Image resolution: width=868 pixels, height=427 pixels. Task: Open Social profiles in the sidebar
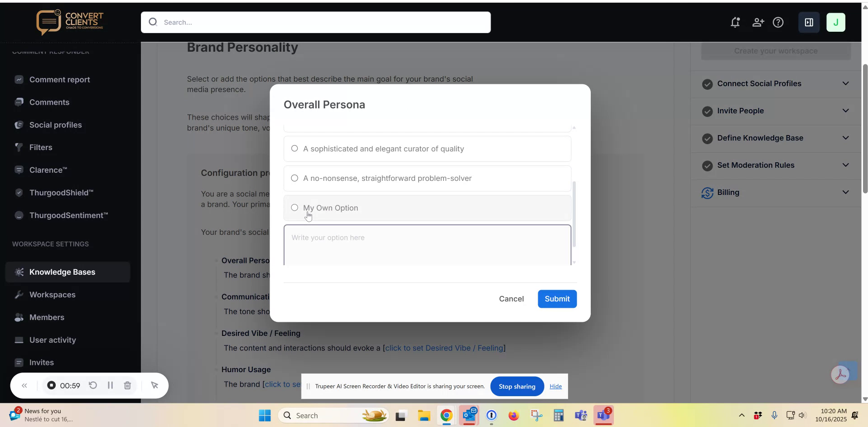[56, 125]
